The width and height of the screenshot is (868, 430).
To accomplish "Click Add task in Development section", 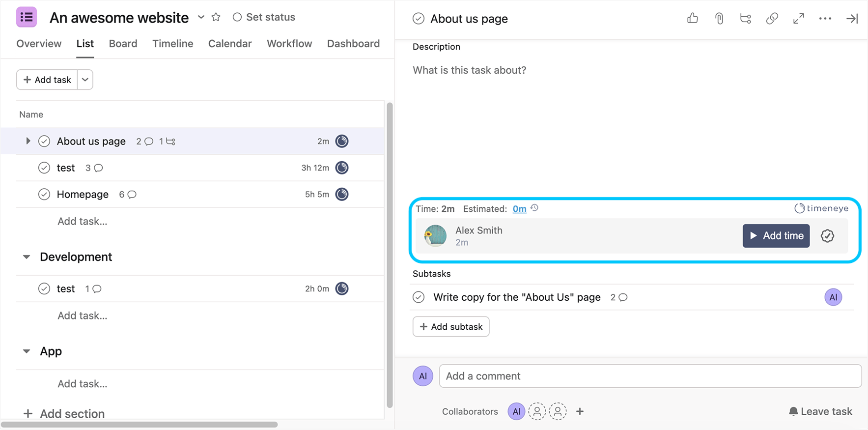I will (82, 315).
